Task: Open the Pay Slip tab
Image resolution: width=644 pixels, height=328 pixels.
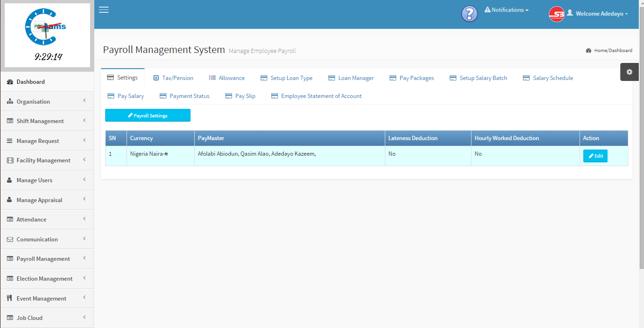Action: pyautogui.click(x=240, y=96)
